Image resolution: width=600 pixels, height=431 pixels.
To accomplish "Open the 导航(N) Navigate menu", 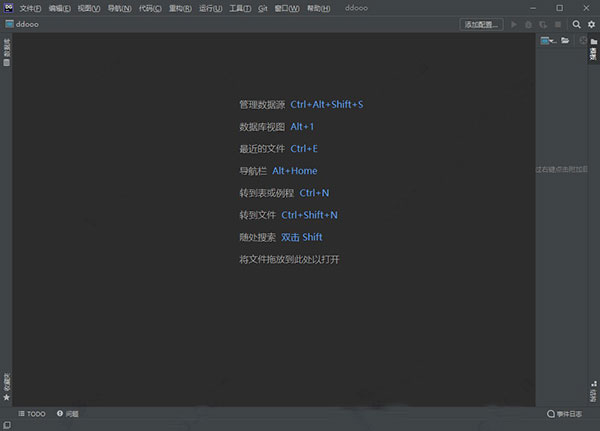I will 119,8.
